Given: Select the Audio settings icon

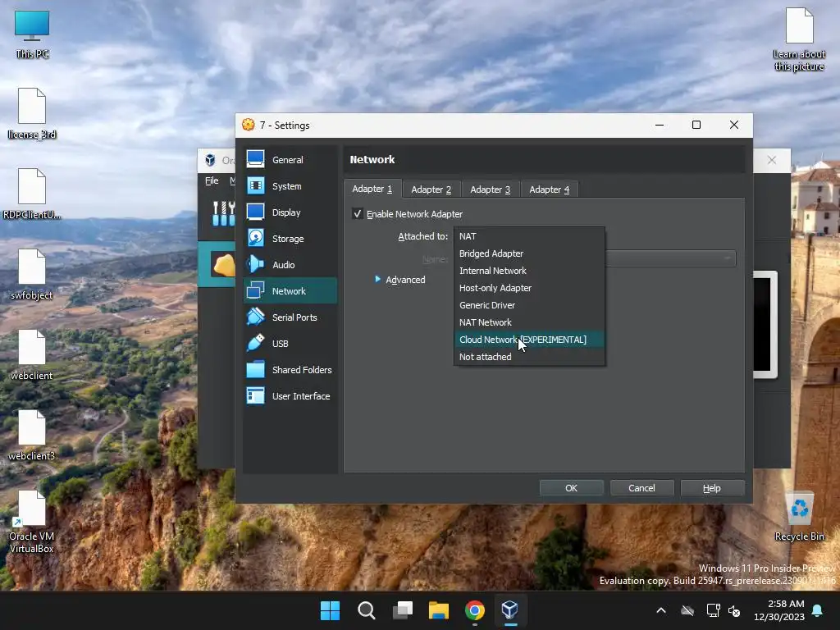Looking at the screenshot, I should pyautogui.click(x=256, y=264).
